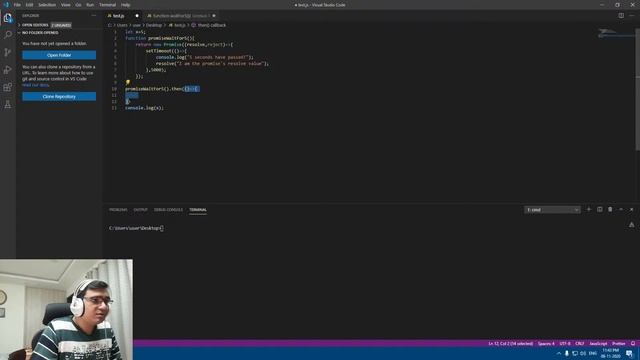Viewport: 640px width, 360px height.
Task: Click the microphone tray icon
Action: coord(567,353)
